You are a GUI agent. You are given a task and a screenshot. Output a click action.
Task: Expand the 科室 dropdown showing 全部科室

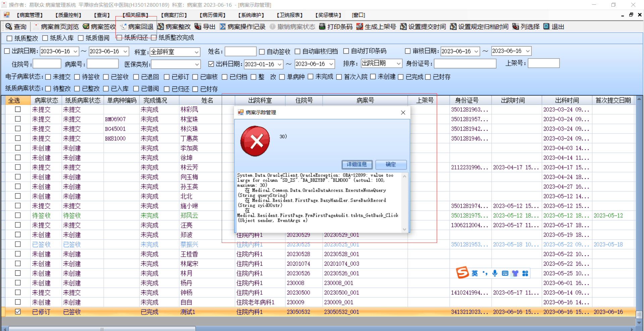pyautogui.click(x=197, y=52)
